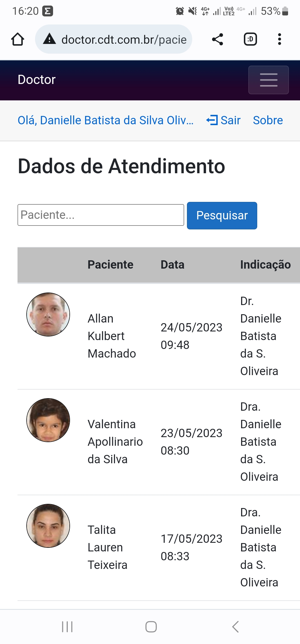Image resolution: width=300 pixels, height=644 pixels.
Task: Select the Allan Kulbert Machado row name
Action: [112, 336]
